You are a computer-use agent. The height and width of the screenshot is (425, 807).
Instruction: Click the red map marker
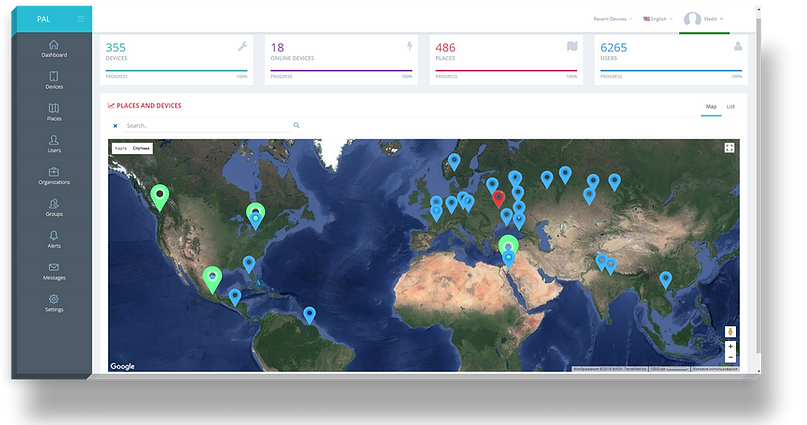click(x=499, y=196)
